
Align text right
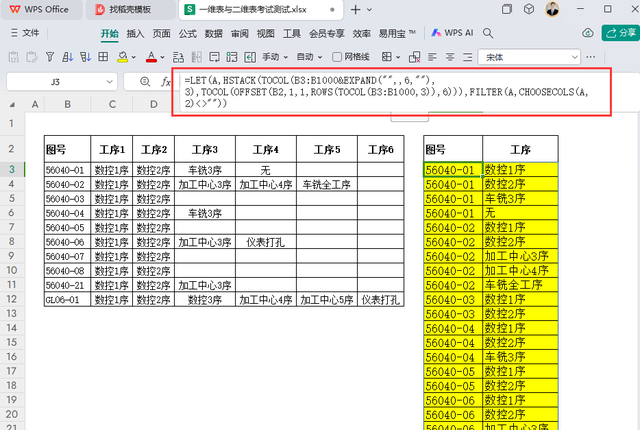[x=468, y=57]
